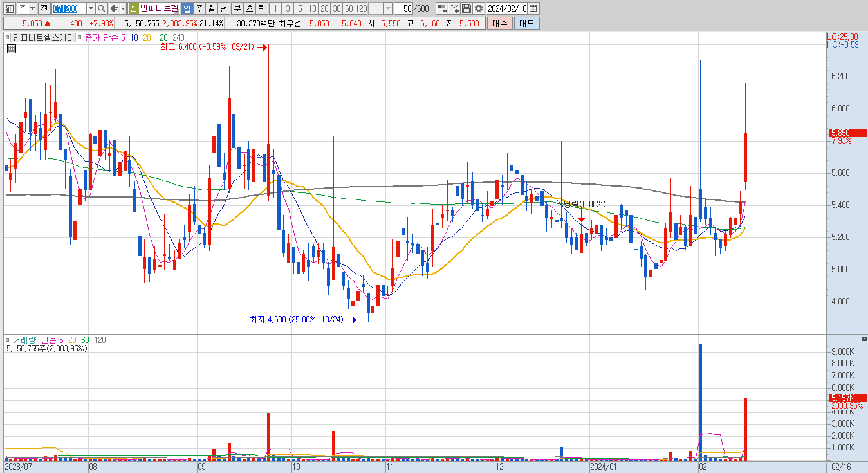Open chart settings gear icon

479,8
